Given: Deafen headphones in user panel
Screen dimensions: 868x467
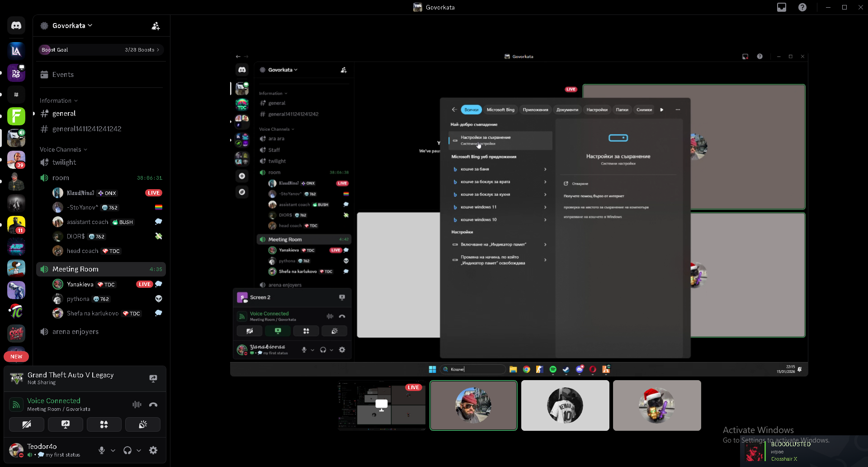Looking at the screenshot, I should pos(127,450).
